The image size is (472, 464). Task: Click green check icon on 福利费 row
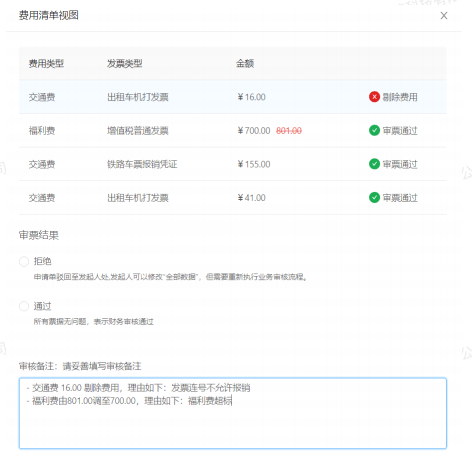coord(374,130)
